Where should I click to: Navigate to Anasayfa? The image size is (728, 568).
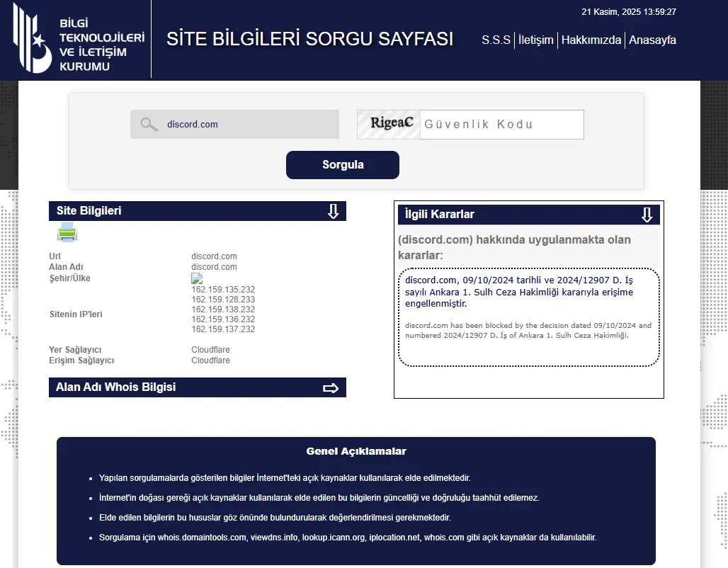click(x=652, y=40)
